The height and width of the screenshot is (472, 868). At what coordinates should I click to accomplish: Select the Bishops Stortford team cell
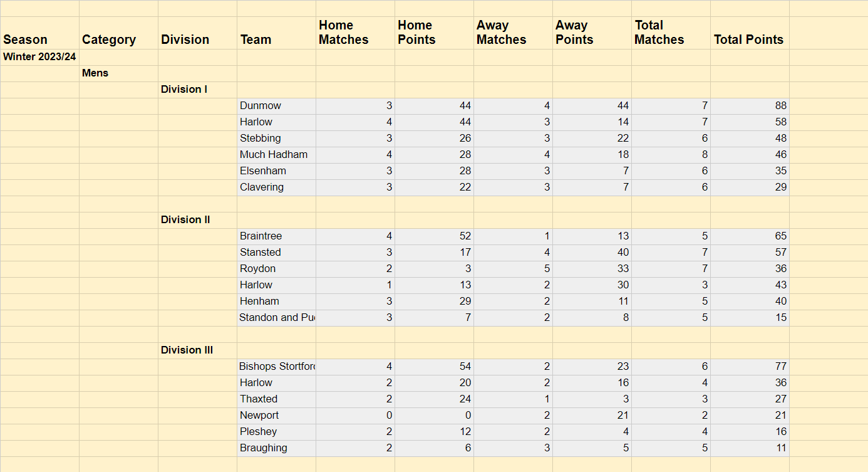pyautogui.click(x=277, y=367)
